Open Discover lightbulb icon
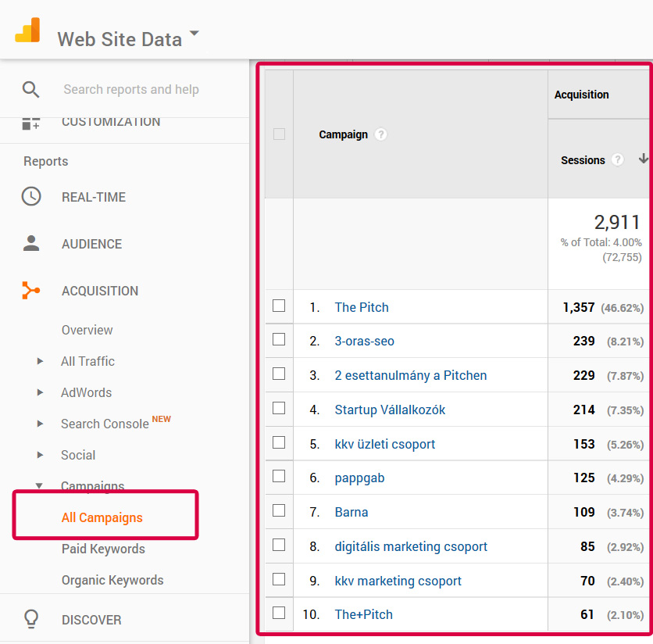 31,619
